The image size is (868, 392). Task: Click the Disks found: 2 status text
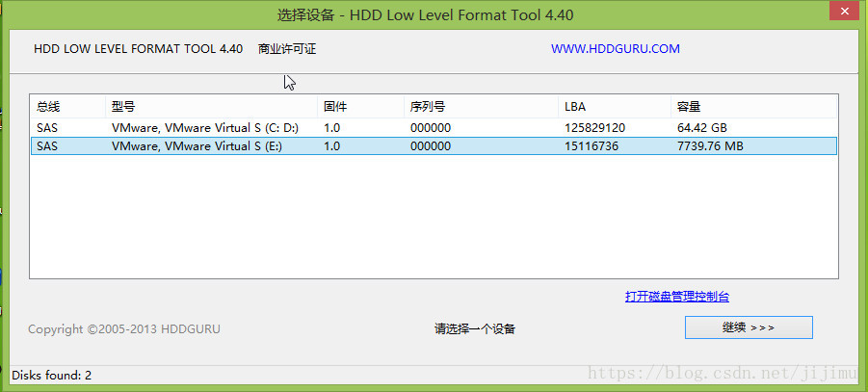[x=51, y=376]
